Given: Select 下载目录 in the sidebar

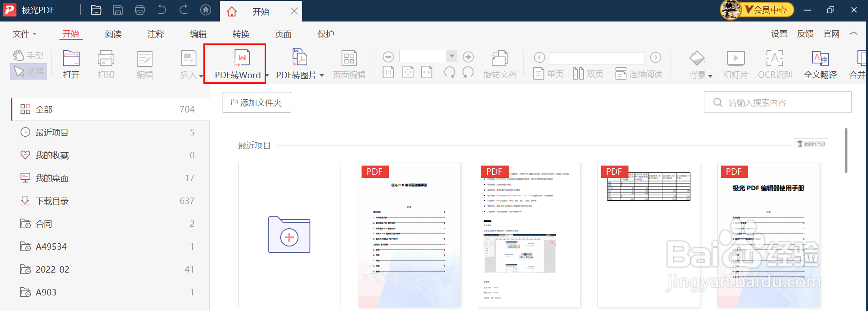Looking at the screenshot, I should (x=110, y=201).
